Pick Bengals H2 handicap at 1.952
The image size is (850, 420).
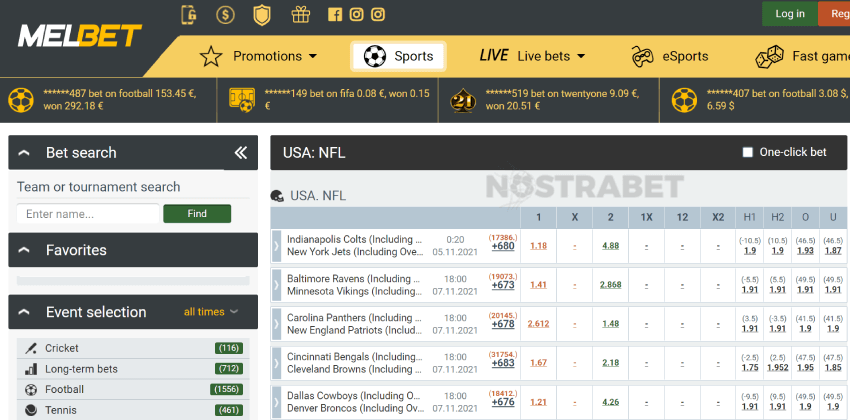click(x=777, y=368)
